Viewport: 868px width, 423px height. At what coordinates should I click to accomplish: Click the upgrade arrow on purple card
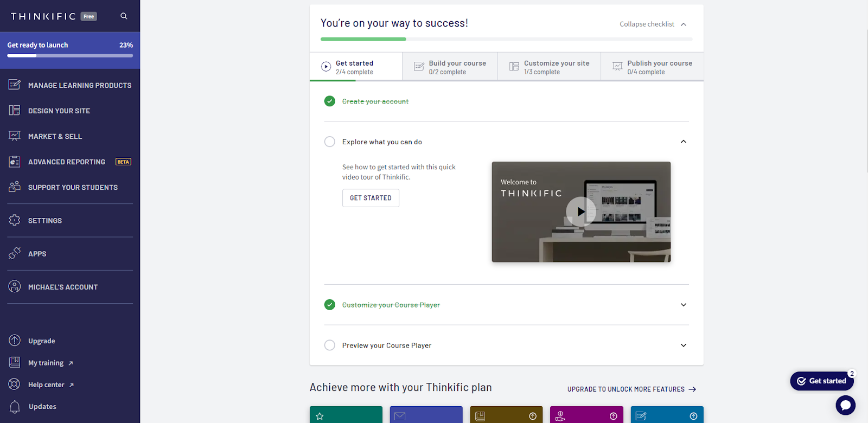[x=613, y=416]
